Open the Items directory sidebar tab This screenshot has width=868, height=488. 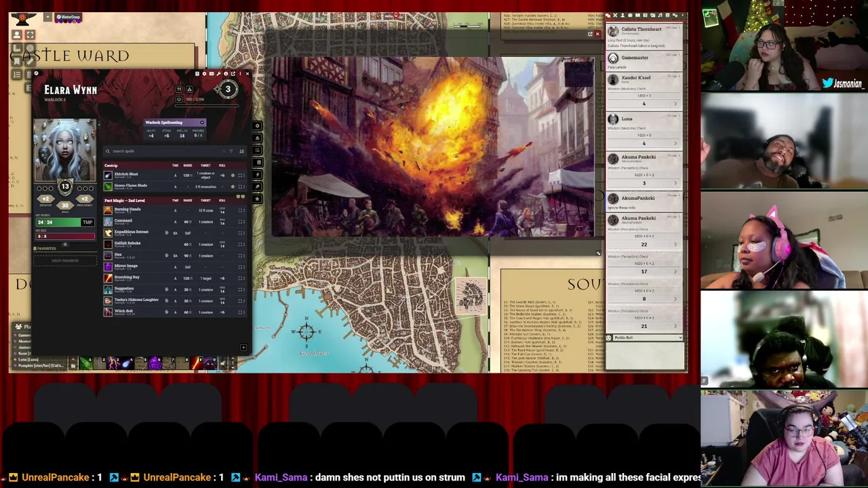click(630, 15)
